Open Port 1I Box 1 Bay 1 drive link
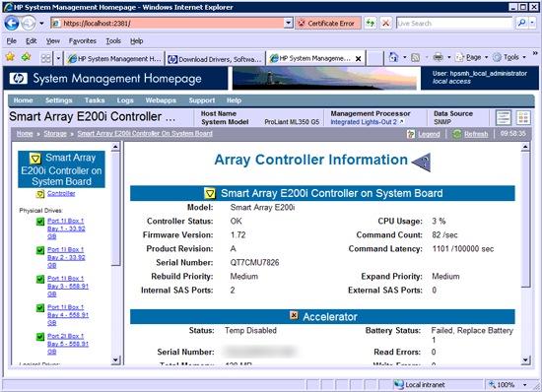The image size is (542, 392). point(66,229)
